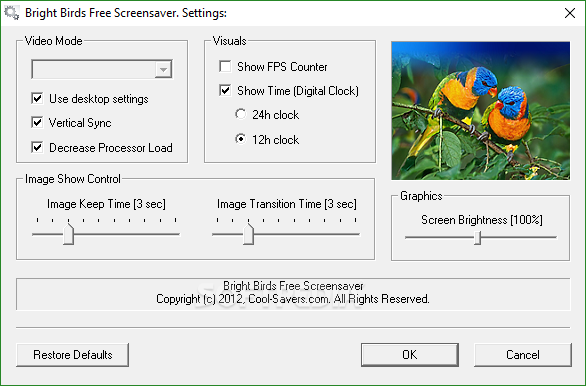Confirm settings with the OK button
The image size is (586, 386).
click(410, 355)
